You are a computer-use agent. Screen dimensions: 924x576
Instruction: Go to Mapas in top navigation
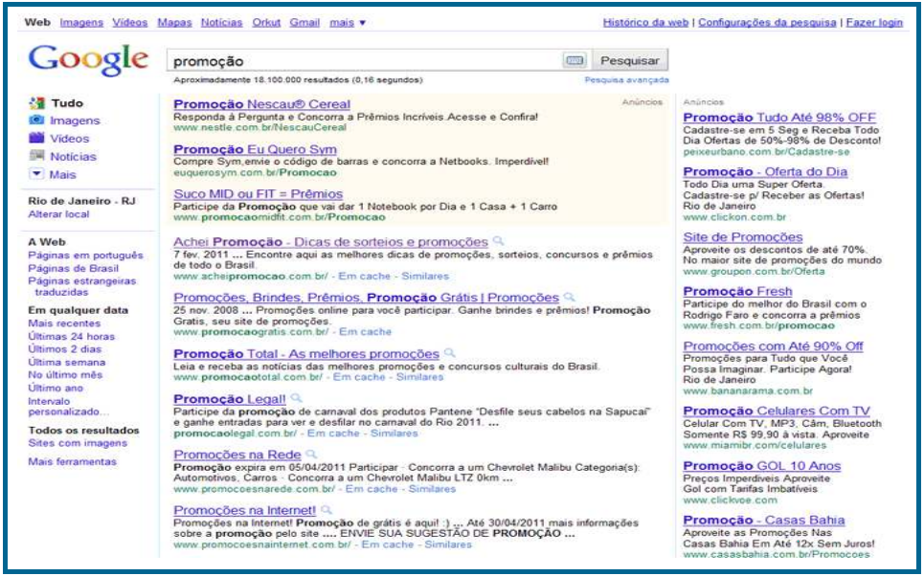point(173,22)
